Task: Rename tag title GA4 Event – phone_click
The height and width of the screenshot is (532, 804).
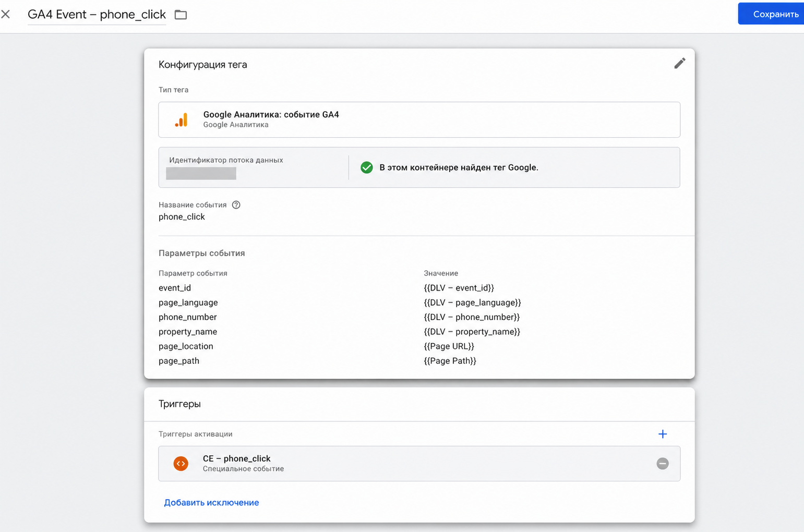Action: coord(97,15)
